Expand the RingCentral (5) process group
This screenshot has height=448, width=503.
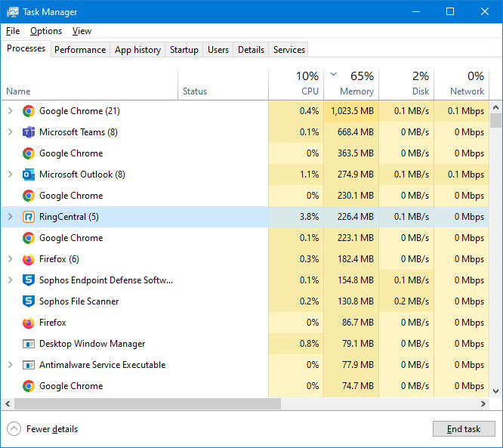coord(10,217)
